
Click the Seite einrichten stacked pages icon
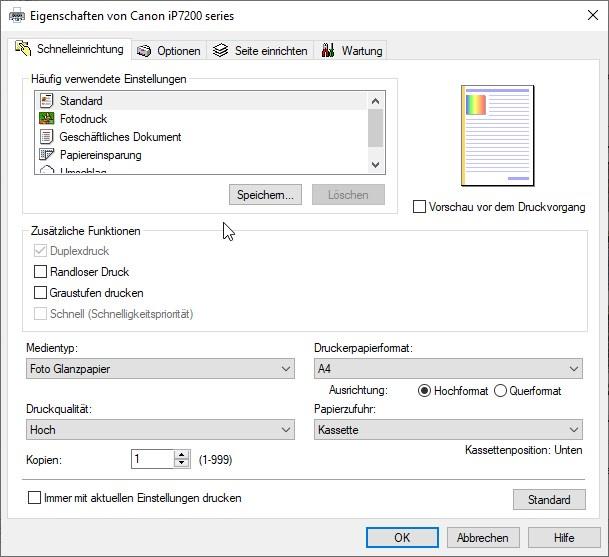click(220, 50)
